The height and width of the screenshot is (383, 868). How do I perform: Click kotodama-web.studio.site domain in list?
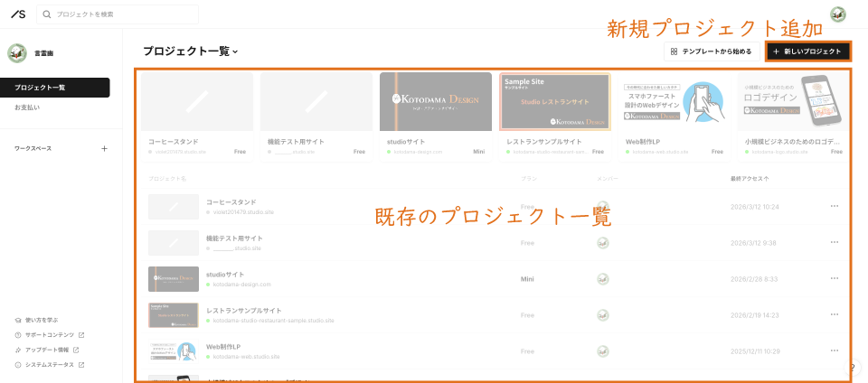tap(246, 357)
